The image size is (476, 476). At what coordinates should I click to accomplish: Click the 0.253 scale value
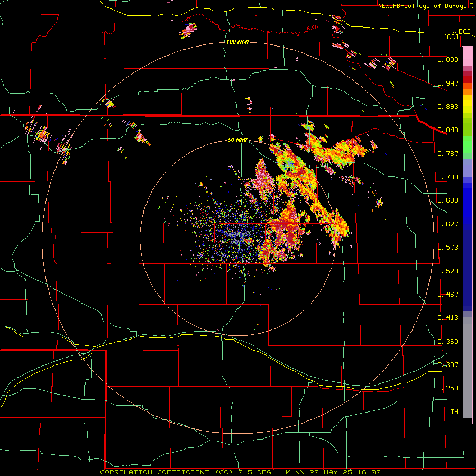(x=448, y=388)
